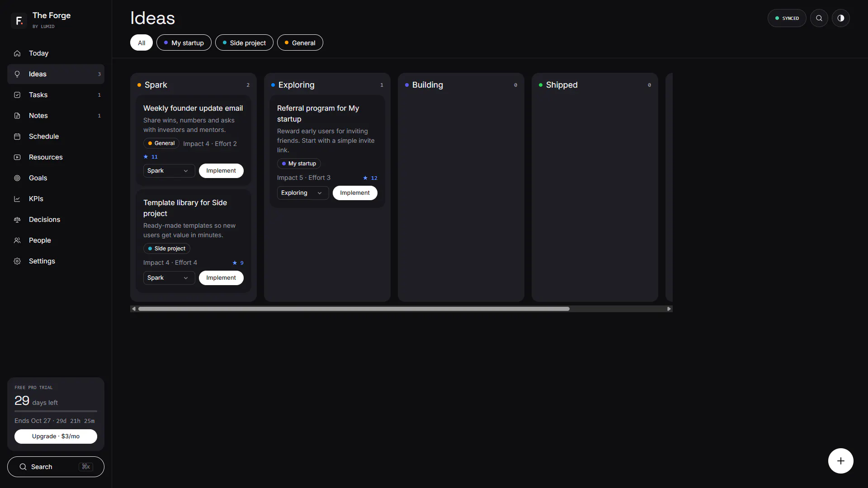The image size is (868, 488).
Task: Click the Notes document icon
Action: 17,116
